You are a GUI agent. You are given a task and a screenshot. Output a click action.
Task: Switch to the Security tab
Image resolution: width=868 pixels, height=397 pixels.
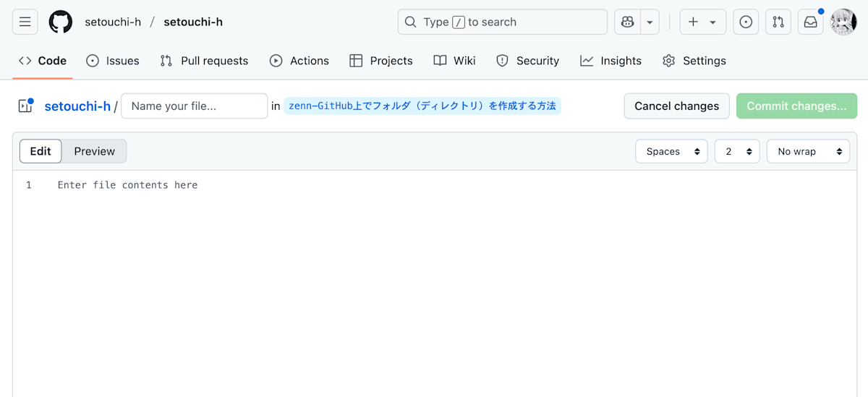[528, 61]
